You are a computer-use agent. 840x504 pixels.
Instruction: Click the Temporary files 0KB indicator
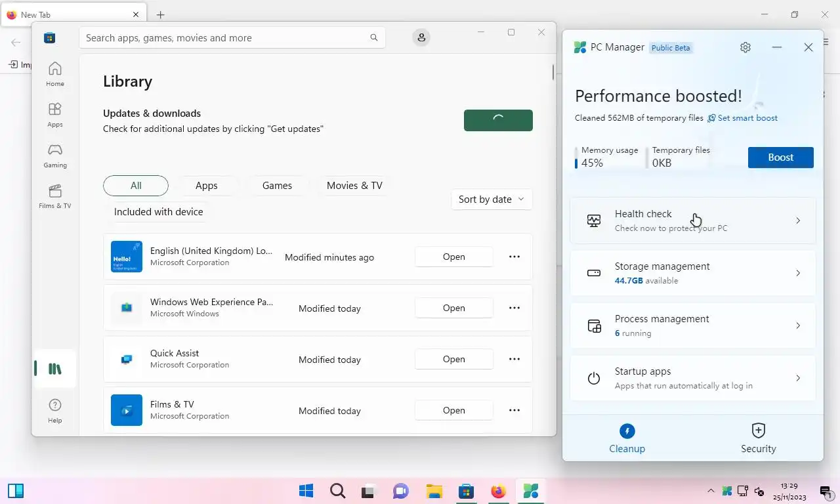point(679,157)
